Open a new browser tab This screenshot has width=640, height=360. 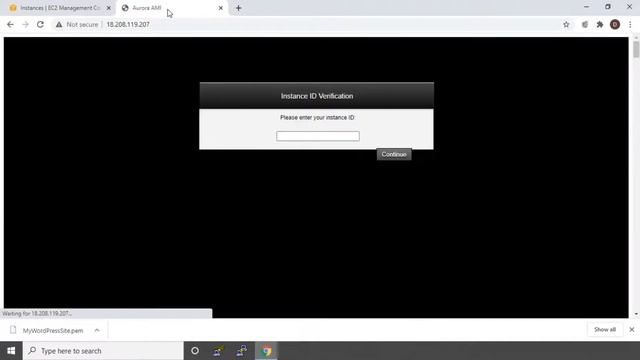238,8
